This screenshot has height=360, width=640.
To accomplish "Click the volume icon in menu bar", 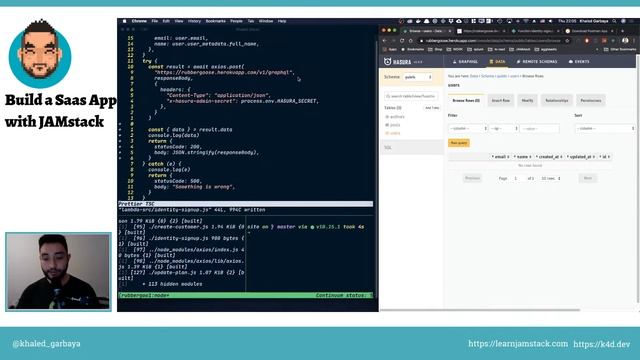I will pos(551,21).
